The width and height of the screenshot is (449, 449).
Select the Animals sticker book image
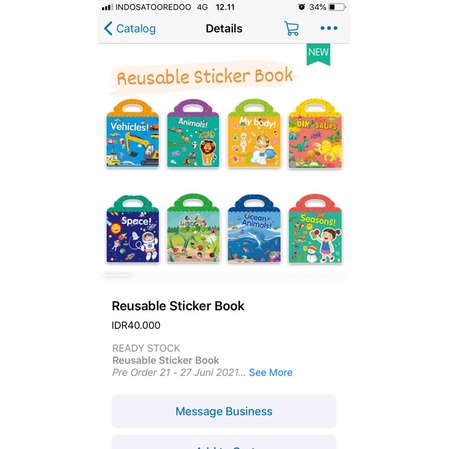(x=193, y=133)
